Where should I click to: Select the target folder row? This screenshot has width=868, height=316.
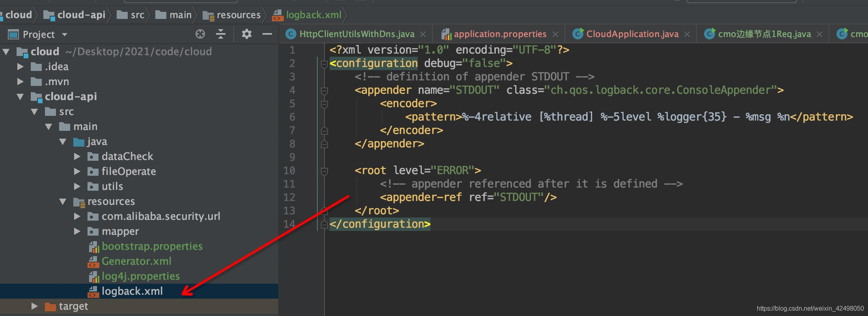pyautogui.click(x=139, y=306)
